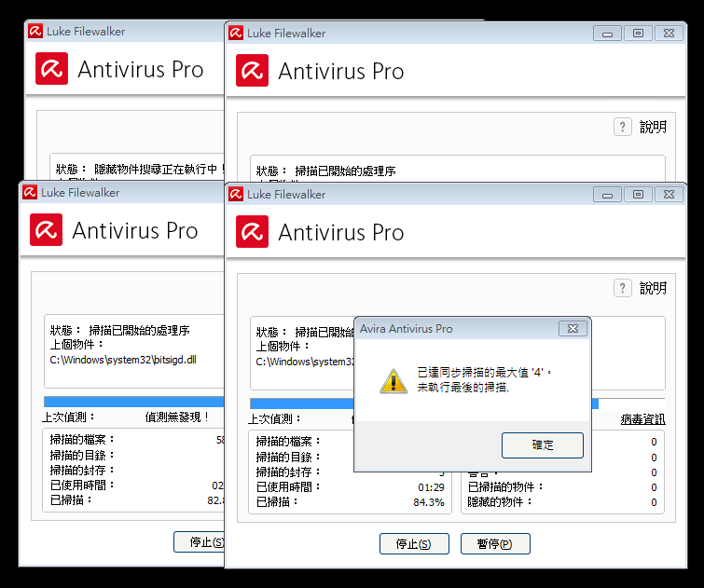Click the blue progress bar in bottom-left window
Screen dimensions: 704x588
(x=131, y=400)
